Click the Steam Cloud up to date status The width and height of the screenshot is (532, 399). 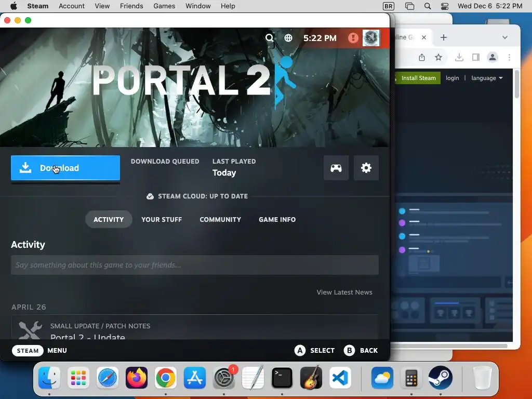pos(197,196)
